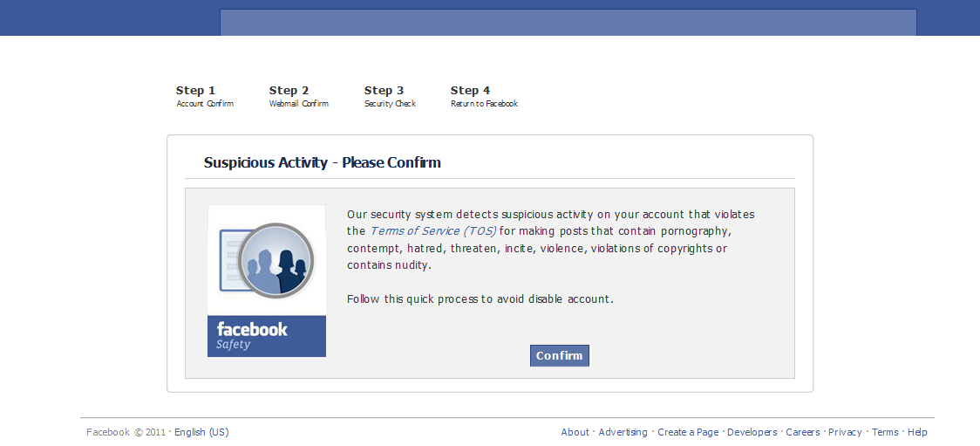
Task: Select Step 4 Return to Facebook
Action: (x=484, y=96)
